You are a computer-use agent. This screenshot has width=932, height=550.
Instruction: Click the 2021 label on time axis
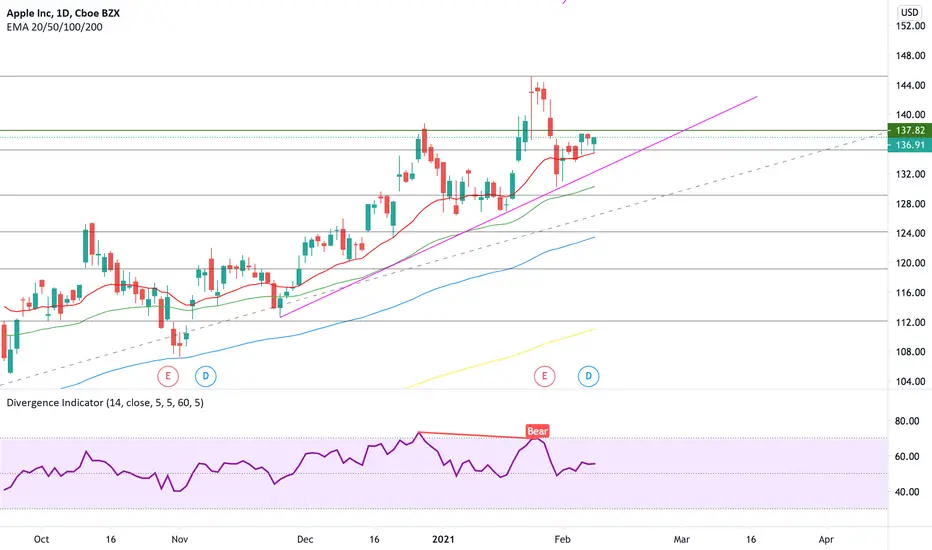point(443,539)
